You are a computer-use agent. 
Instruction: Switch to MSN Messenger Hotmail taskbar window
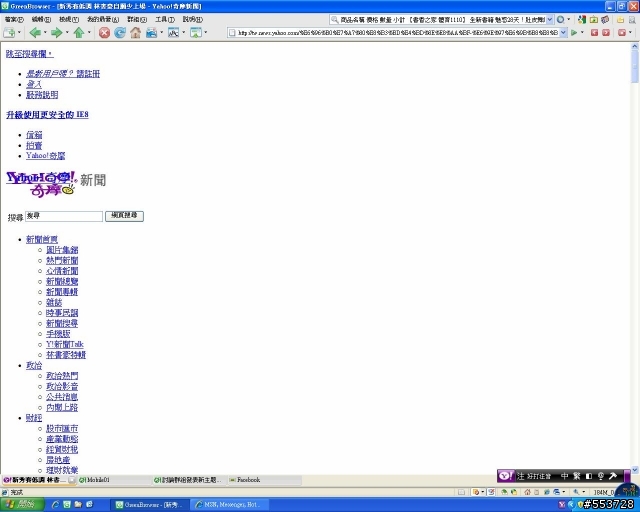tap(230, 505)
